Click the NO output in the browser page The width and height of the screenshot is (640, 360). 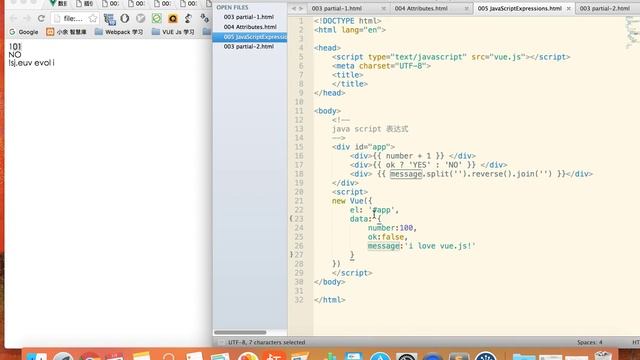pyautogui.click(x=15, y=55)
